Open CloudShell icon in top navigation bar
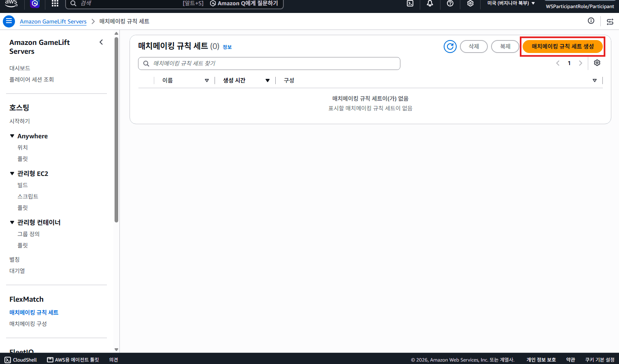The image size is (619, 364). [410, 4]
